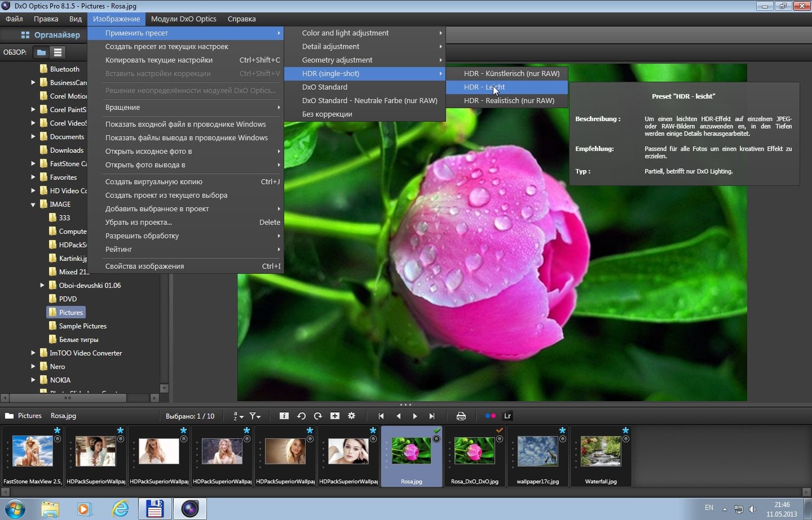
Task: Open the Windows Start button
Action: [14, 509]
